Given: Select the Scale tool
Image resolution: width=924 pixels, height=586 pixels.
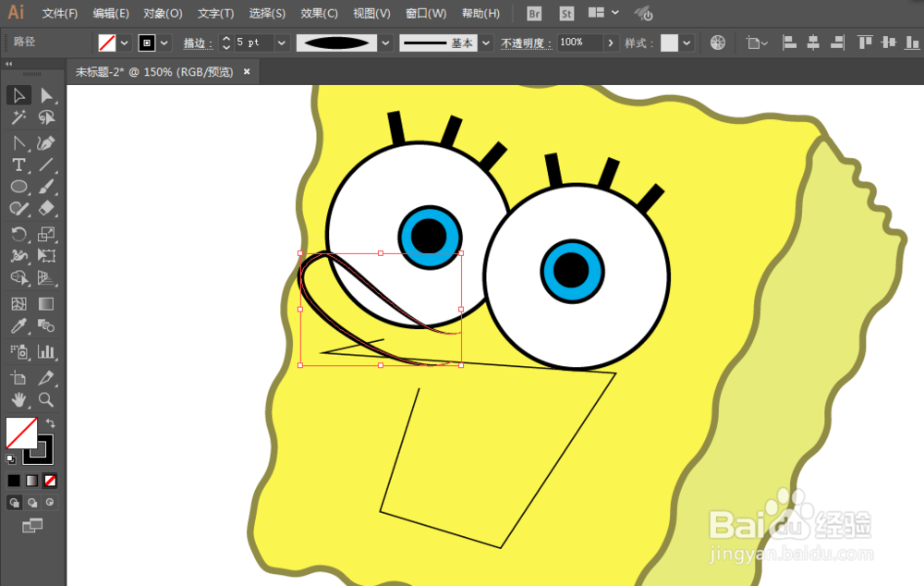Looking at the screenshot, I should (46, 234).
